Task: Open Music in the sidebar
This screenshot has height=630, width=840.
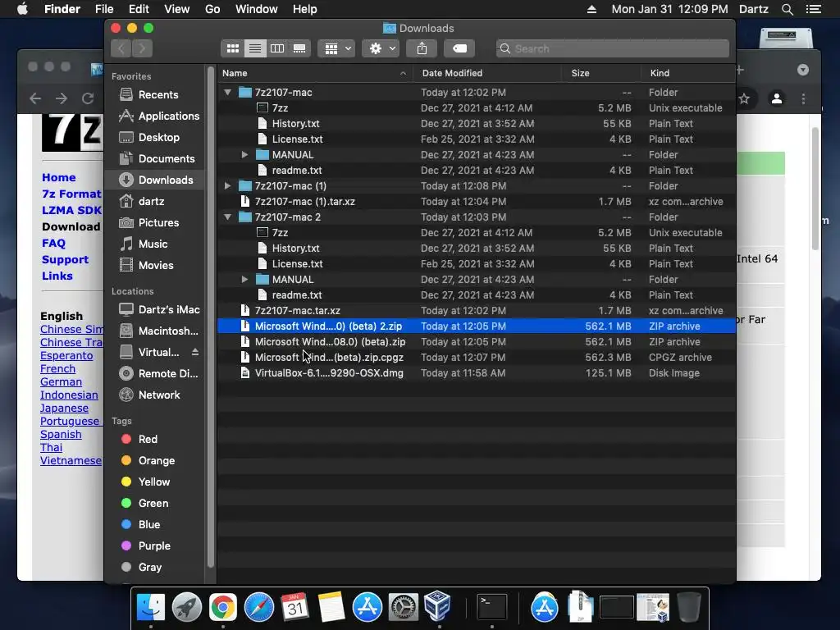Action: click(x=153, y=244)
